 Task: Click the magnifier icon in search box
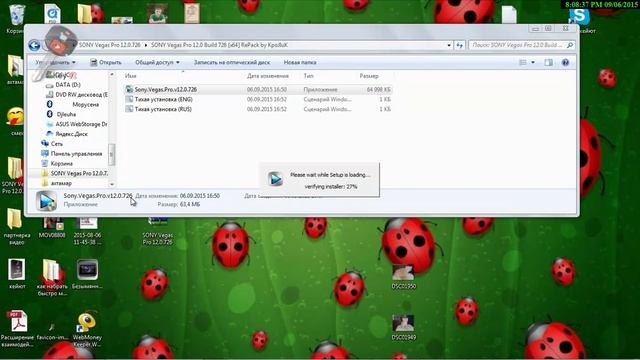(570, 45)
